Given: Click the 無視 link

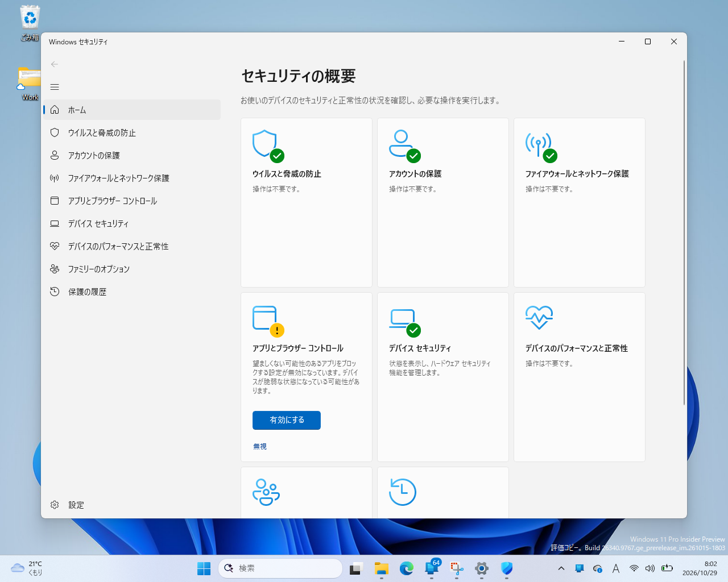Looking at the screenshot, I should pos(260,446).
